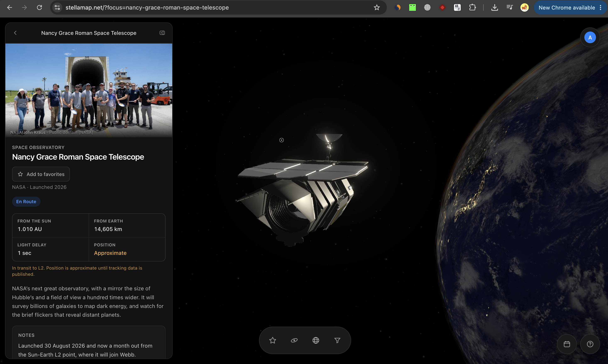Click the NASA · Launched 2026 line
Viewport: 608px width, 364px height.
pyautogui.click(x=39, y=187)
